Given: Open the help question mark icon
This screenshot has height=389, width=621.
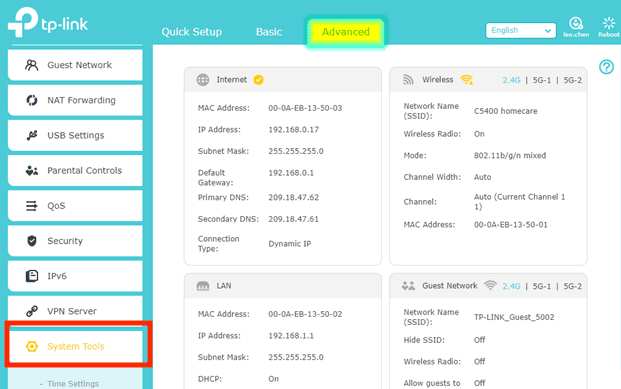Looking at the screenshot, I should [606, 67].
